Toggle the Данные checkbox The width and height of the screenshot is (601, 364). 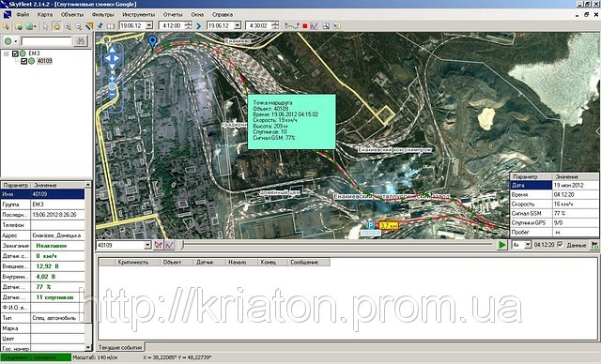[560, 245]
